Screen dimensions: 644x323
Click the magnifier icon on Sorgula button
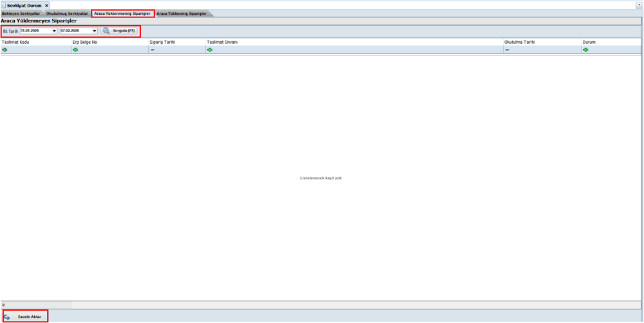(x=106, y=31)
